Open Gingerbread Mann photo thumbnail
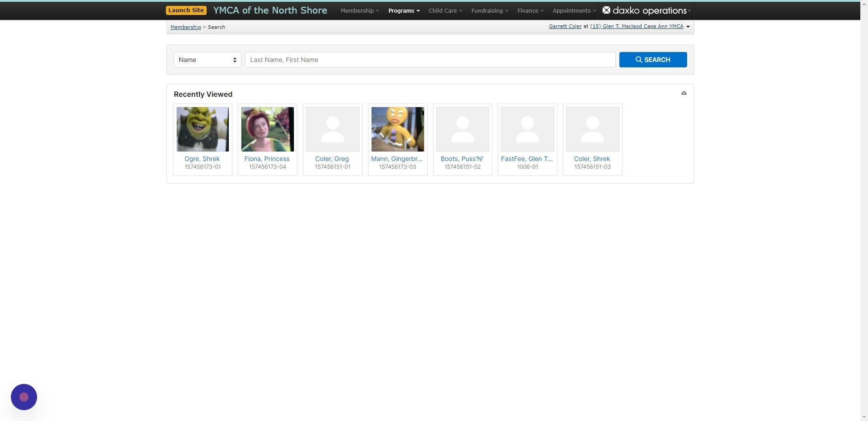The width and height of the screenshot is (868, 421). point(397,129)
